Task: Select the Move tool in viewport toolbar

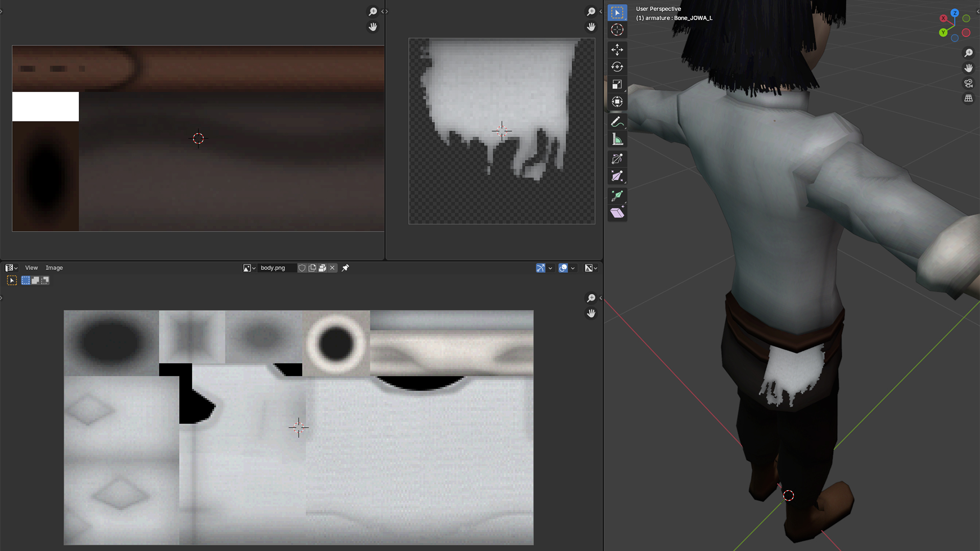Action: pos(617,49)
